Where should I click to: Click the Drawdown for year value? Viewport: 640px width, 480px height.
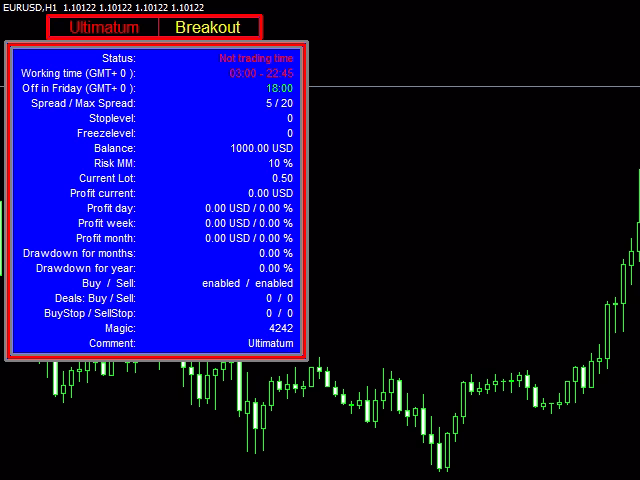point(276,268)
